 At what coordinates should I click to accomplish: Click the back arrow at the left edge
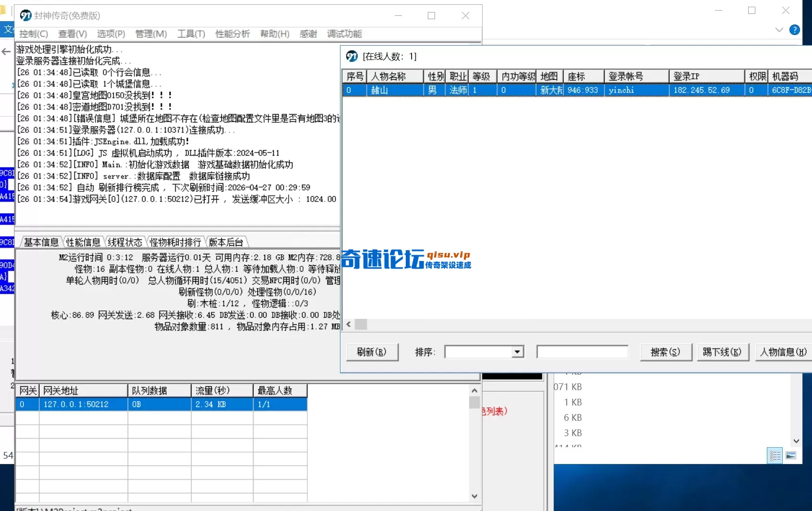point(6,51)
